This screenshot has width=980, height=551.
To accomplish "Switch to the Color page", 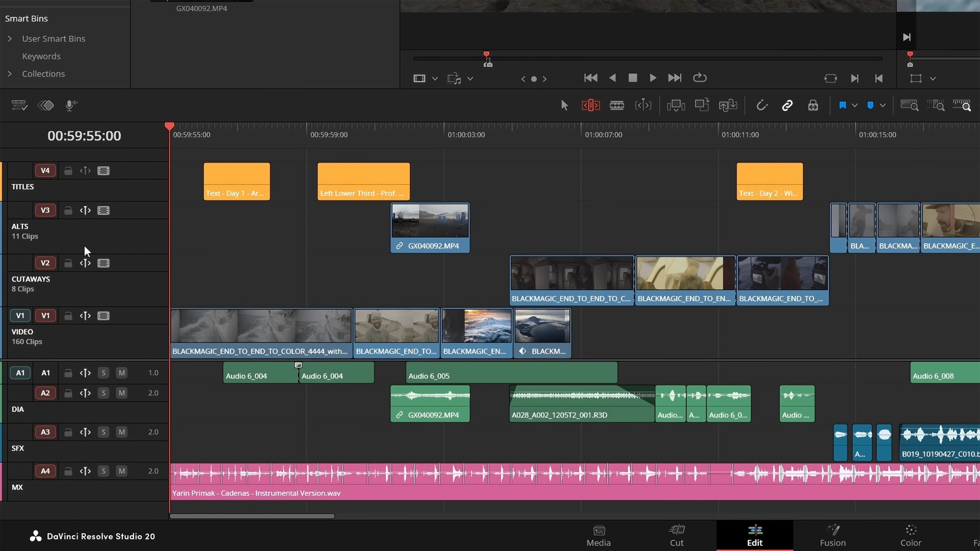I will point(911,536).
